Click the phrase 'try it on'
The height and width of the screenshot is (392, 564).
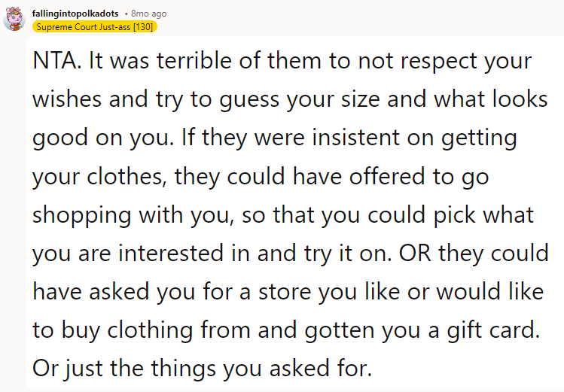pos(344,254)
